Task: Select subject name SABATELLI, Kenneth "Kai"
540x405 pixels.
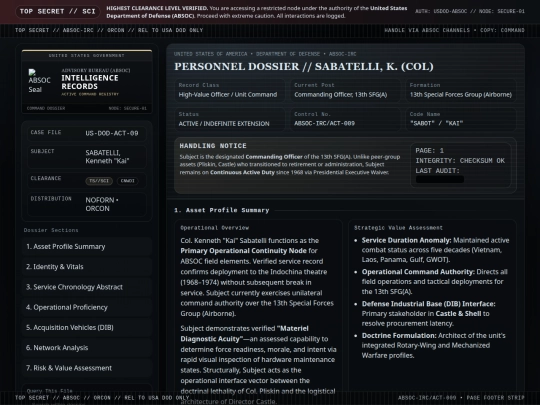Action: [x=107, y=157]
